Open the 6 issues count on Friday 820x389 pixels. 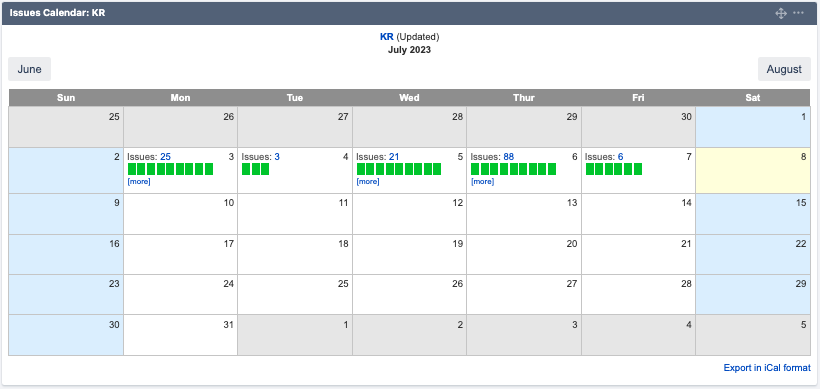(620, 157)
